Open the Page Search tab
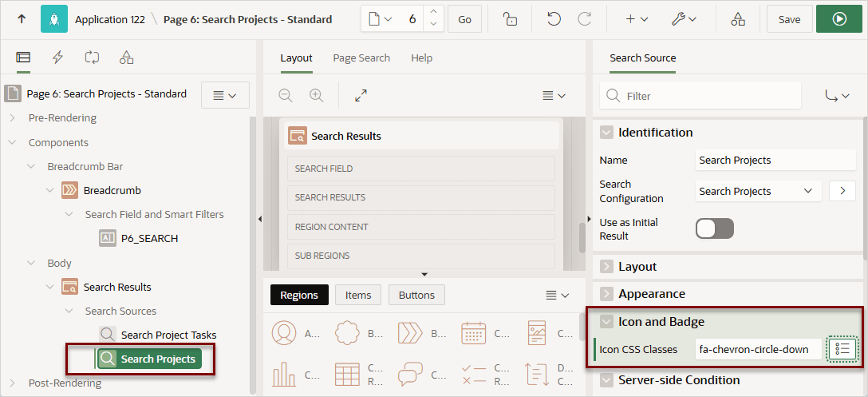Screen dimensions: 868x397 click(361, 58)
